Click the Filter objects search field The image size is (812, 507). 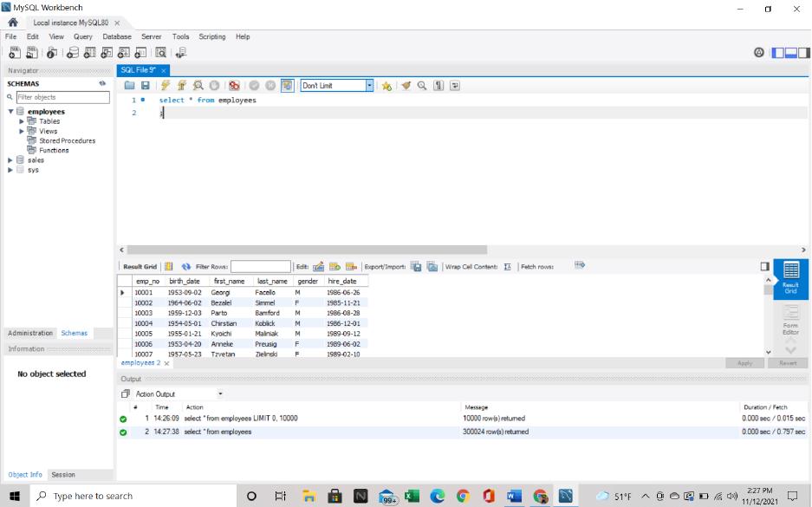[62, 97]
